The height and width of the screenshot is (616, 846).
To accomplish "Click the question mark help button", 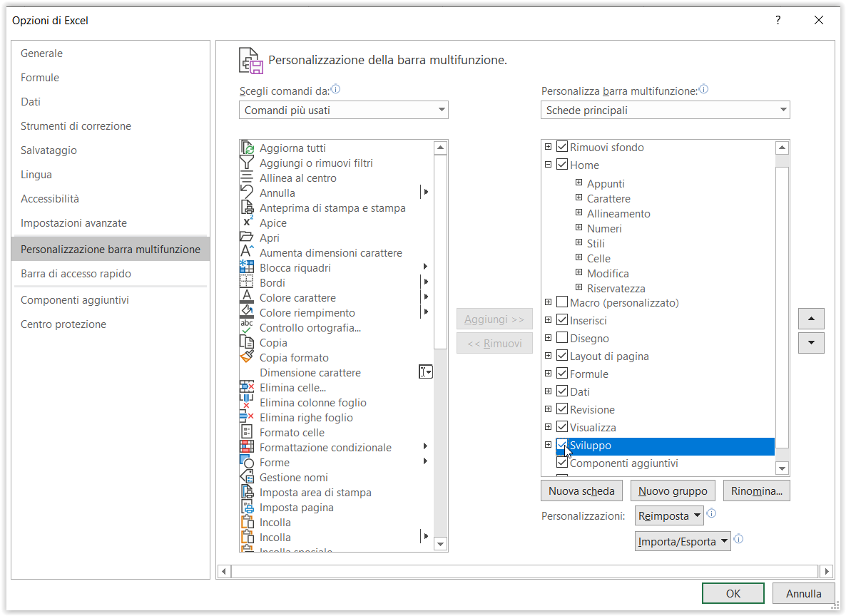I will point(778,20).
